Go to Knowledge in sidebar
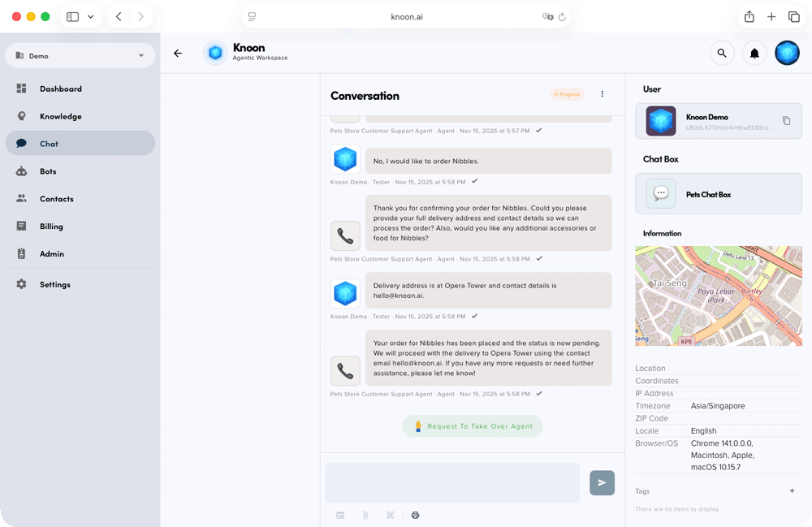The image size is (812, 527). [61, 116]
